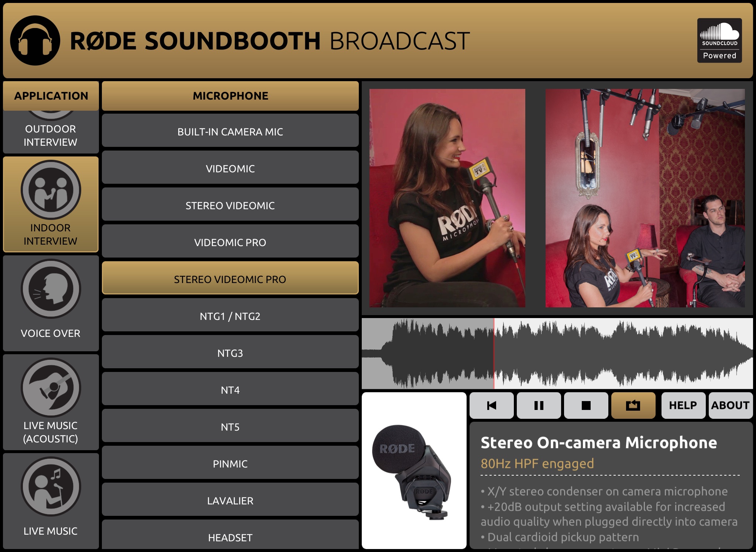Select the VideoMic Pro microphone
The width and height of the screenshot is (756, 552).
[230, 242]
